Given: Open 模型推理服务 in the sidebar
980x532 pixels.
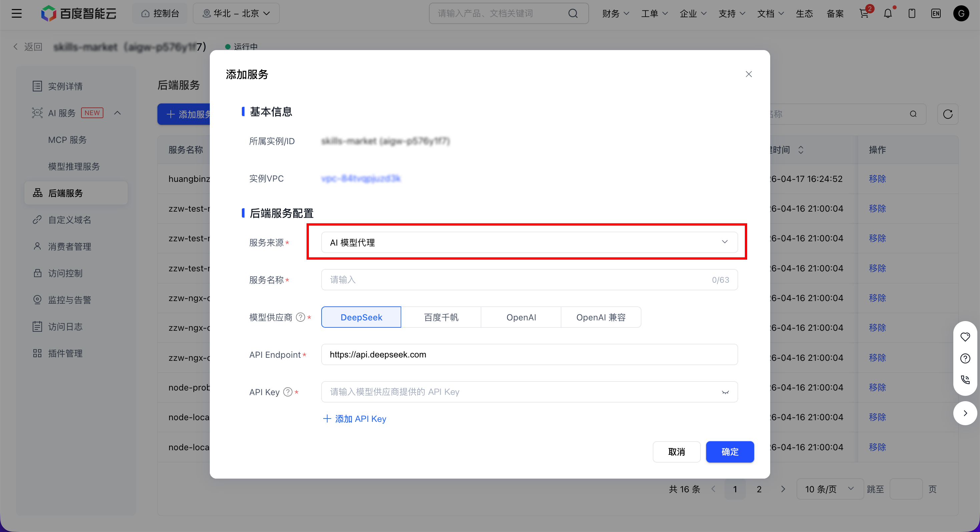Looking at the screenshot, I should 74,167.
